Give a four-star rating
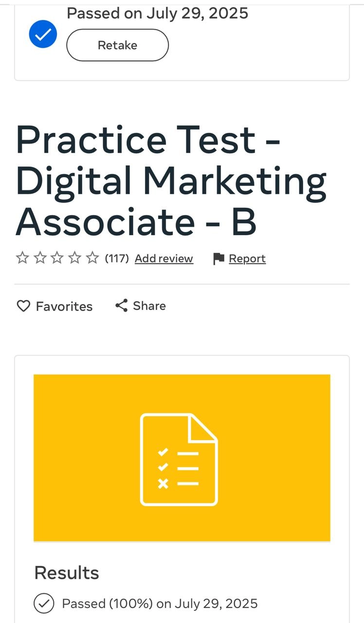This screenshot has width=364, height=623. (75, 258)
